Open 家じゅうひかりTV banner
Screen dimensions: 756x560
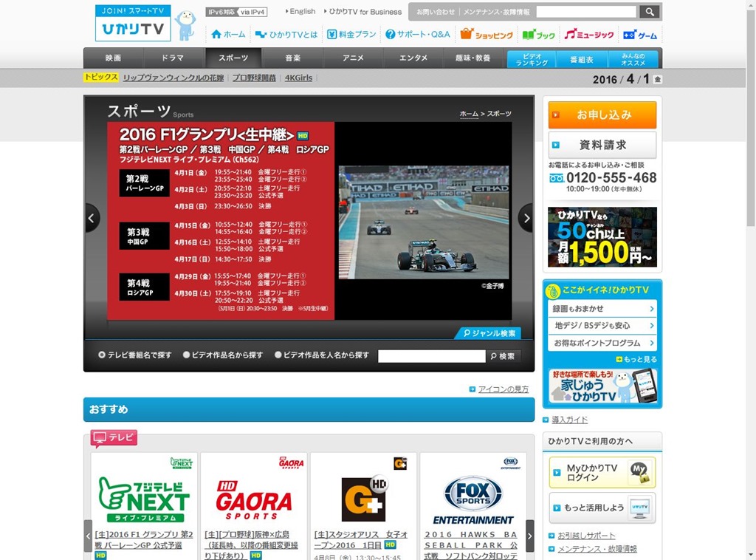coord(602,386)
